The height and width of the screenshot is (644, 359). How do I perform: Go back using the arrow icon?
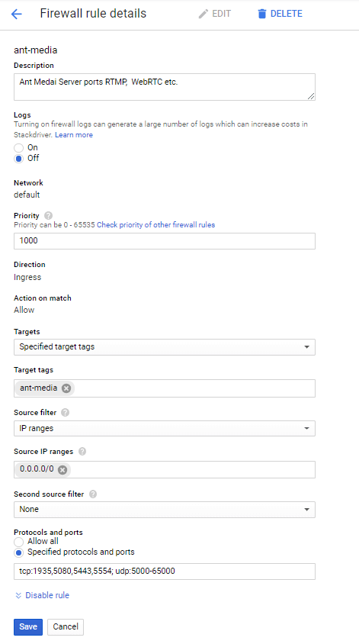click(x=17, y=14)
